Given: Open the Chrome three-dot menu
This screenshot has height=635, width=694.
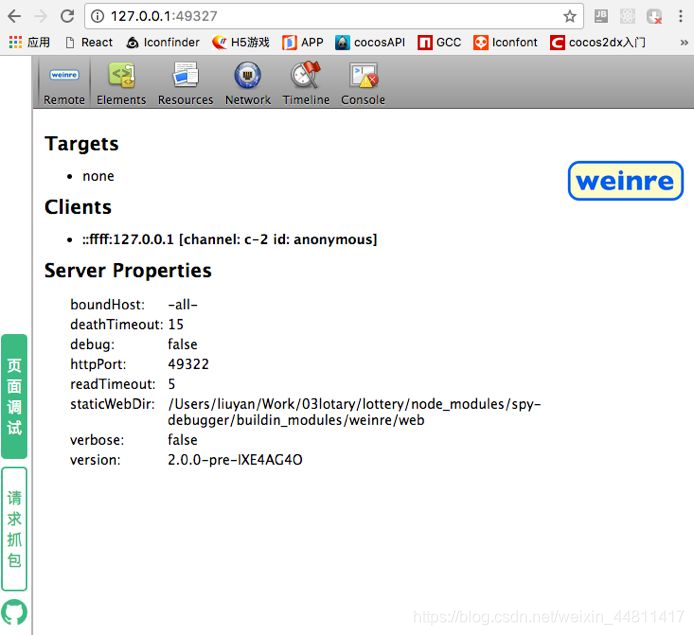Looking at the screenshot, I should coord(680,16).
